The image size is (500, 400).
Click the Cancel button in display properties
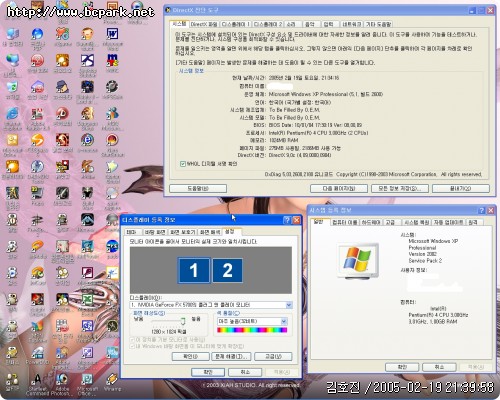pyautogui.click(x=245, y=372)
